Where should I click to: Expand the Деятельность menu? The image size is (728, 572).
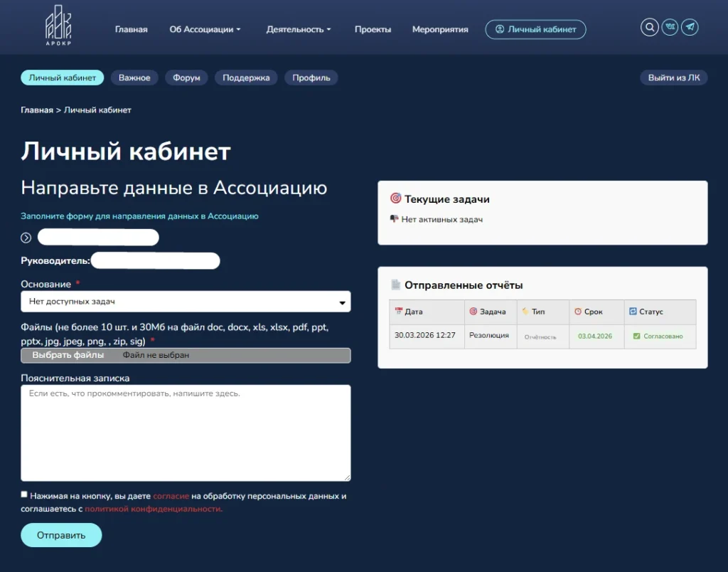click(299, 29)
